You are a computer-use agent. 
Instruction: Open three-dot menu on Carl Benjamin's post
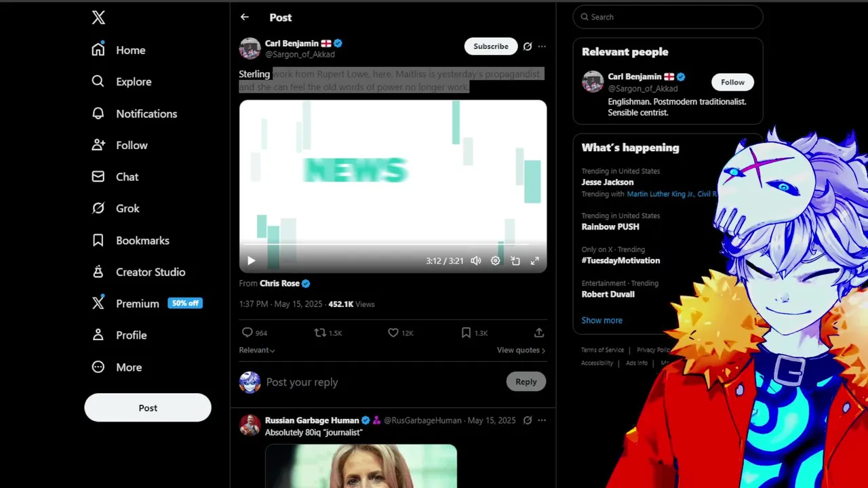[x=542, y=46]
